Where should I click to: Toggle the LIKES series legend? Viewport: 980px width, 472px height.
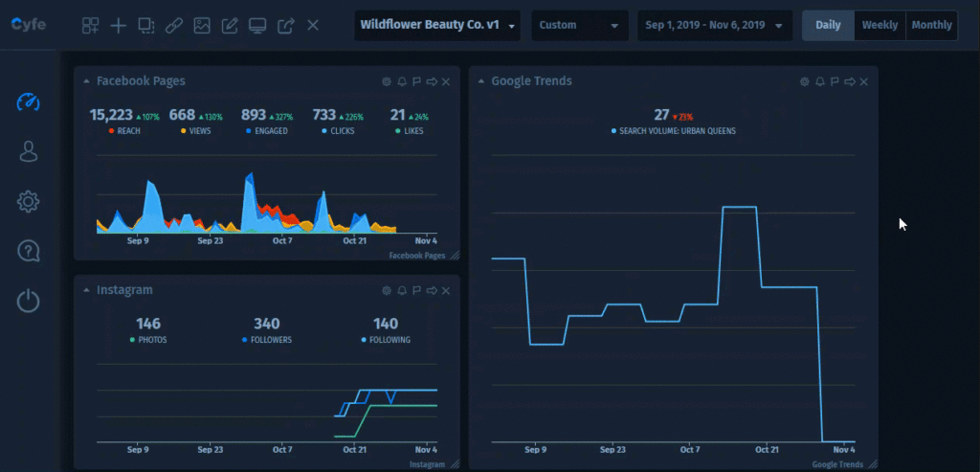click(x=410, y=131)
